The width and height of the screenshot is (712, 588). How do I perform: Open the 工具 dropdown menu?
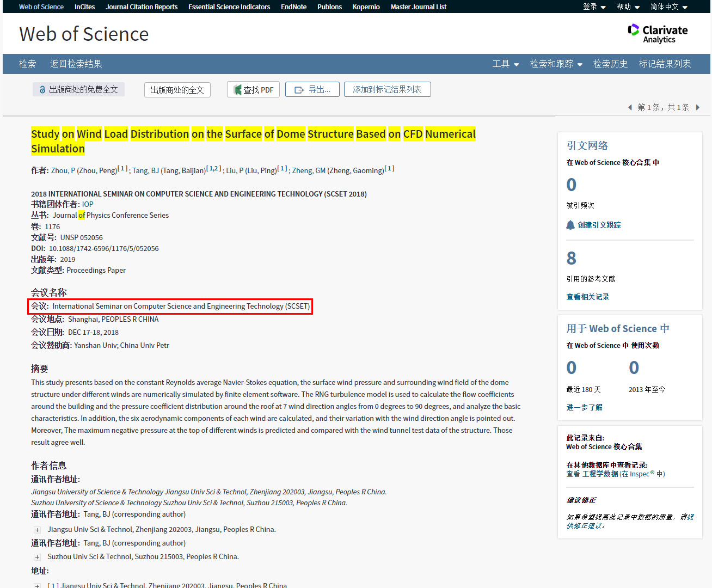(x=506, y=64)
